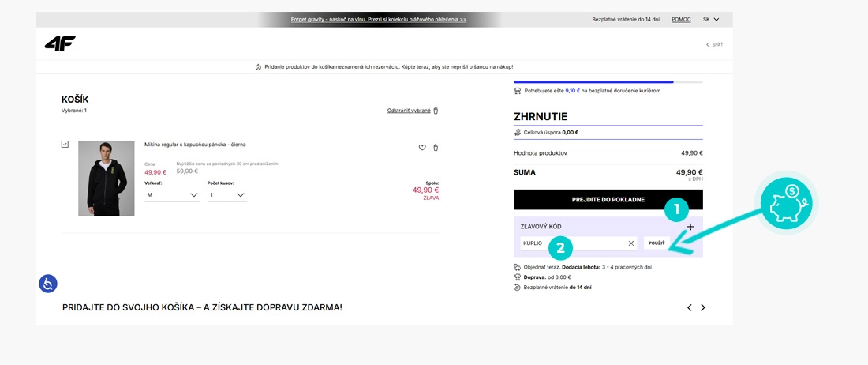Click Vybrané: 1 text
The image size is (868, 365).
[x=74, y=111]
